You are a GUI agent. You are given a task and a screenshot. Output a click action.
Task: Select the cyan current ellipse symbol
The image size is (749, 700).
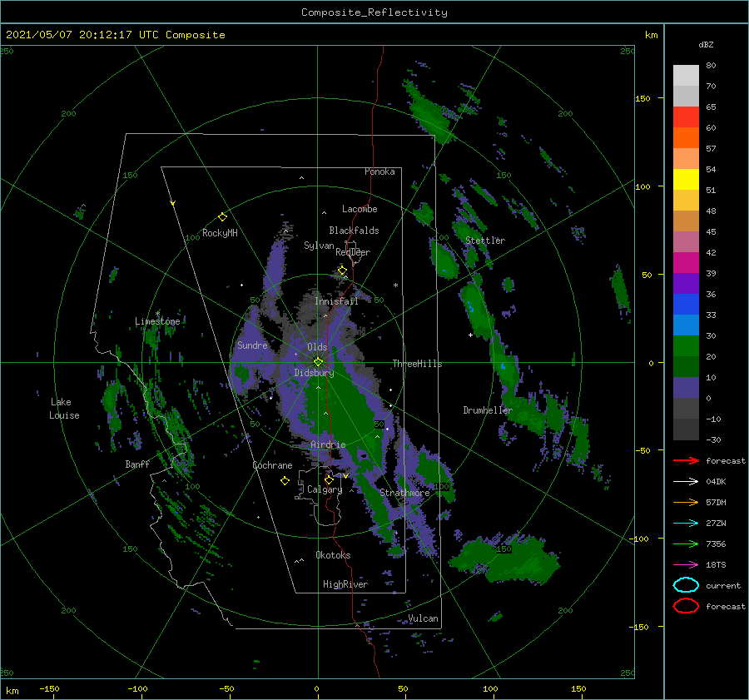[686, 585]
